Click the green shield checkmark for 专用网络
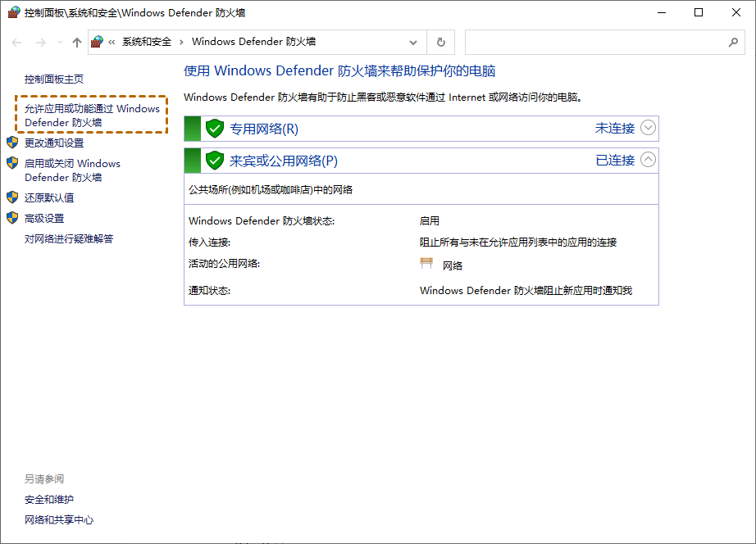The image size is (756, 544). 214,128
